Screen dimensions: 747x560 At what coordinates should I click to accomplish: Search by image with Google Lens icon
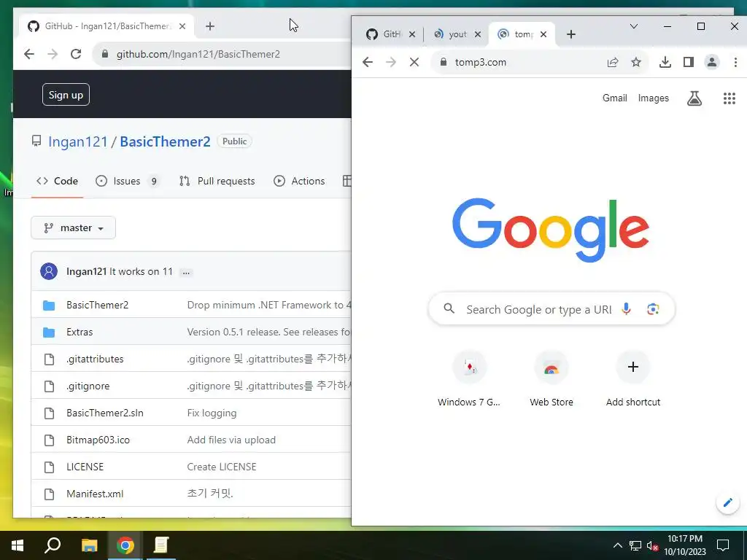653,309
